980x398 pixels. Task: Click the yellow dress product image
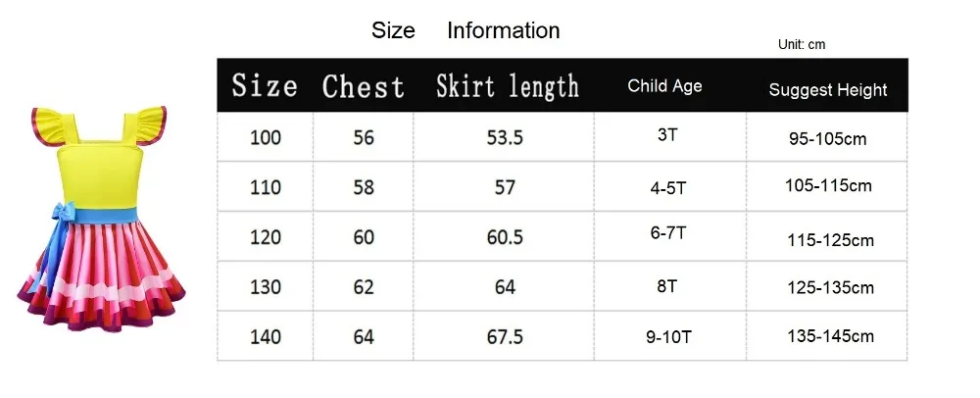click(x=101, y=218)
